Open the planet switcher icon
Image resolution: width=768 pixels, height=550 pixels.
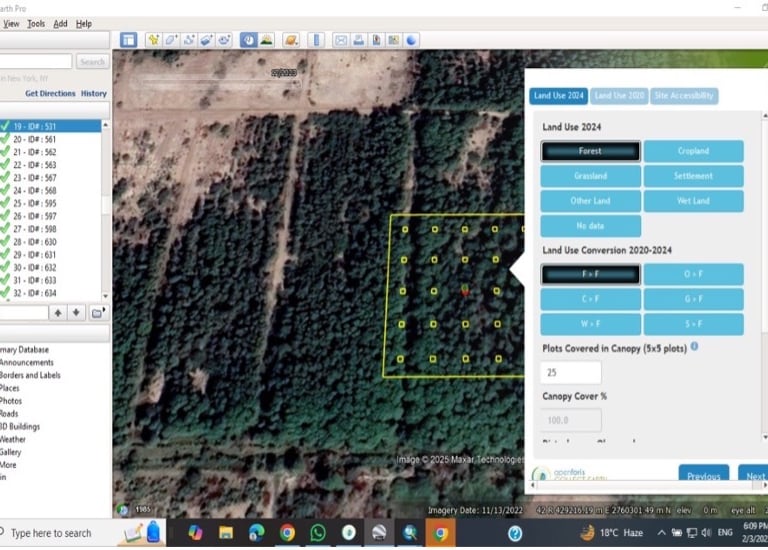tap(291, 40)
